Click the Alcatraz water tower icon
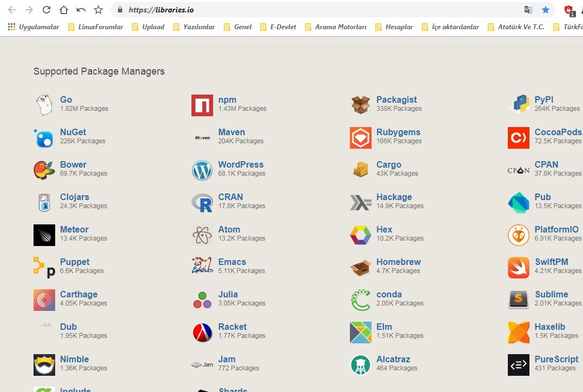This screenshot has width=583, height=392. (360, 365)
